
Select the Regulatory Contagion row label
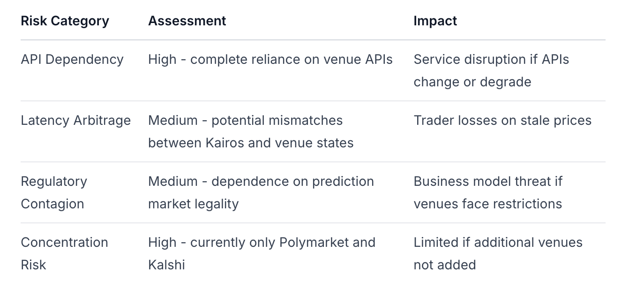coord(54,192)
